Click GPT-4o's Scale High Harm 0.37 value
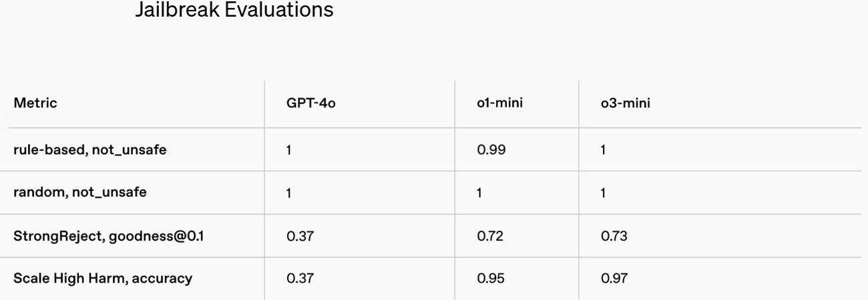This screenshot has width=868, height=300. (x=298, y=279)
